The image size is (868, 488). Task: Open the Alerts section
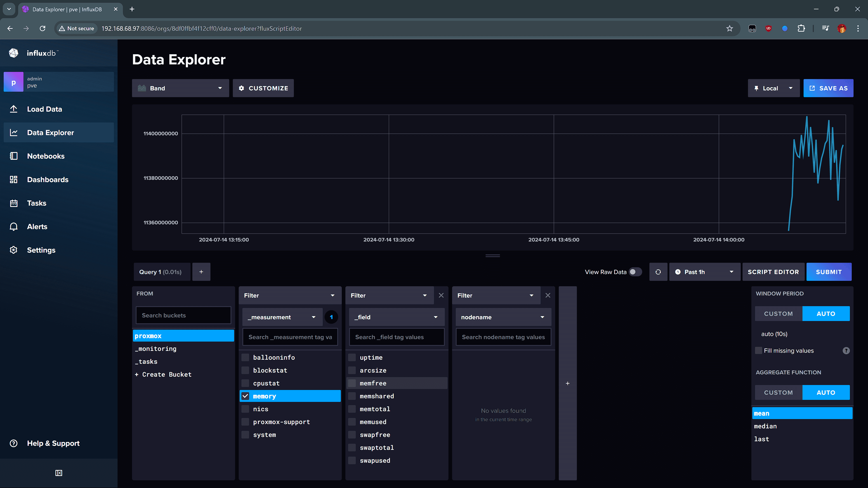pyautogui.click(x=37, y=226)
